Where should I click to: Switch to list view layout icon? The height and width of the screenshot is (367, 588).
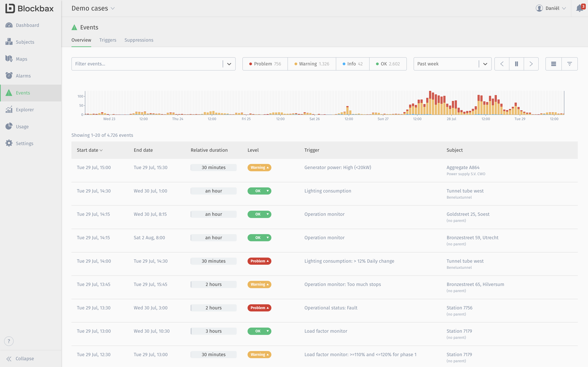point(553,64)
